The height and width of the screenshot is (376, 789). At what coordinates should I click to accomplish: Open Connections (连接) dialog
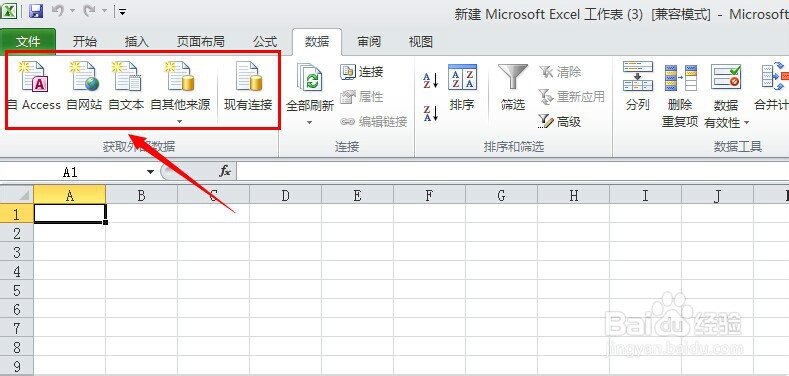(362, 71)
